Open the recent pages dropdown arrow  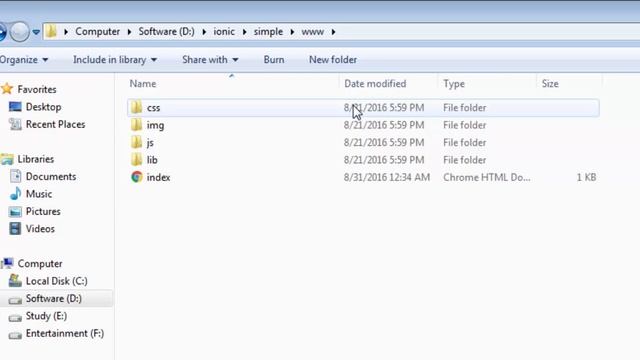tap(36, 32)
